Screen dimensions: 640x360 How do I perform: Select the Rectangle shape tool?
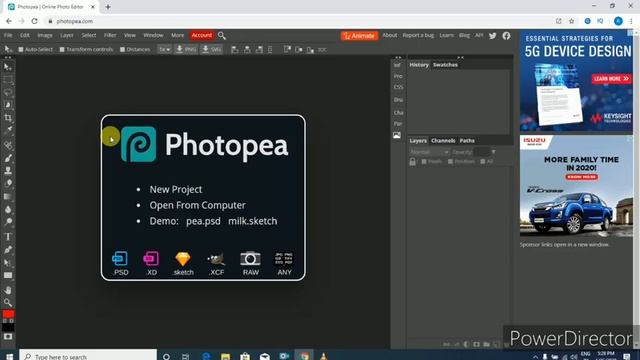click(8, 276)
